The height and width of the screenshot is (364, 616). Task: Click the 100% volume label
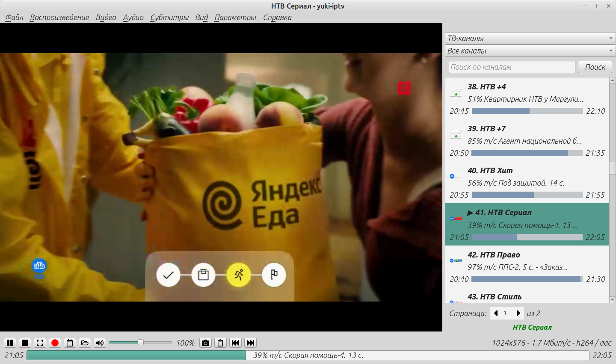pyautogui.click(x=185, y=343)
